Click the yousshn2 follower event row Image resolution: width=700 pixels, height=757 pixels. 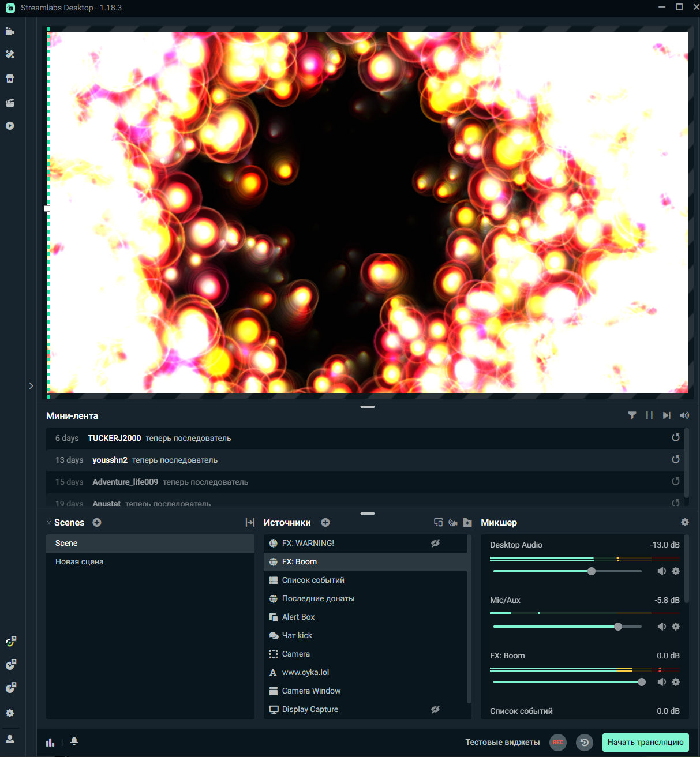(365, 460)
